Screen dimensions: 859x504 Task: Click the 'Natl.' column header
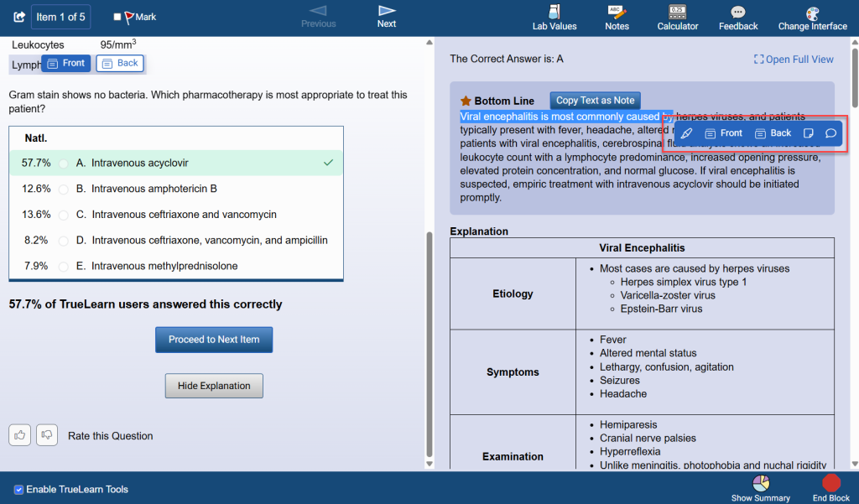tap(35, 138)
